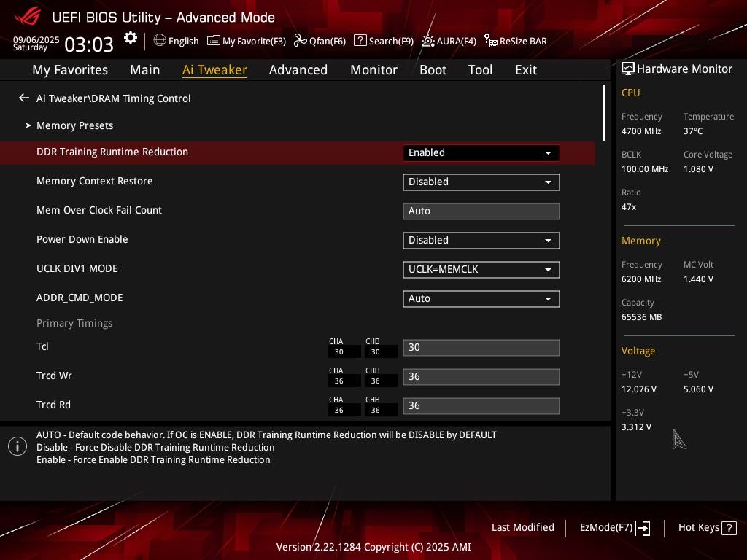747x560 pixels.
Task: Click the 4700 MHz CPU frequency value
Action: coord(641,131)
